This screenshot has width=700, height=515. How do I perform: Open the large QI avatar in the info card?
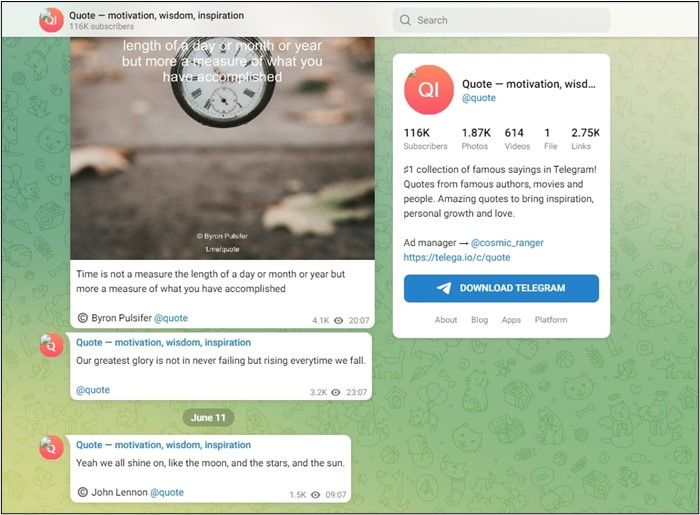point(429,90)
